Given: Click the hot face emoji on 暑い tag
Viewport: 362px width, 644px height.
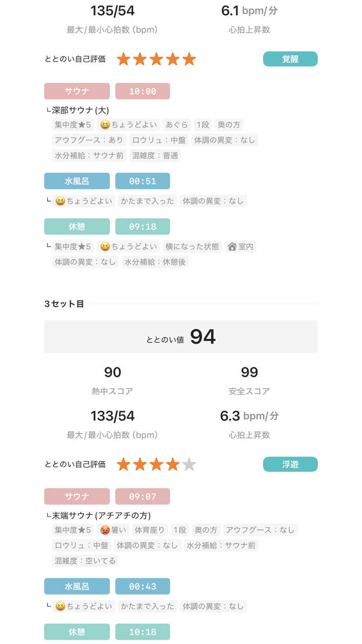Looking at the screenshot, I should 105,530.
